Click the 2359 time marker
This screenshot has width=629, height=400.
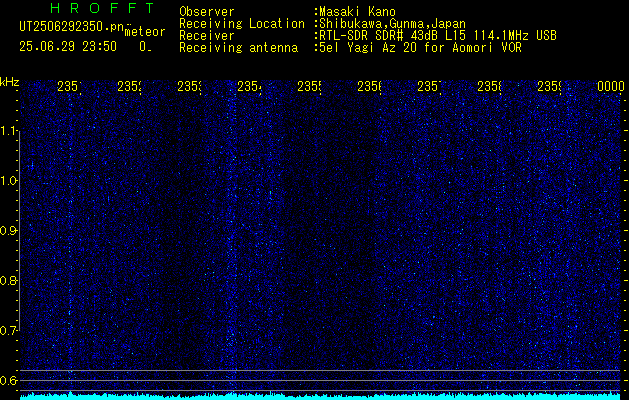coord(549,86)
